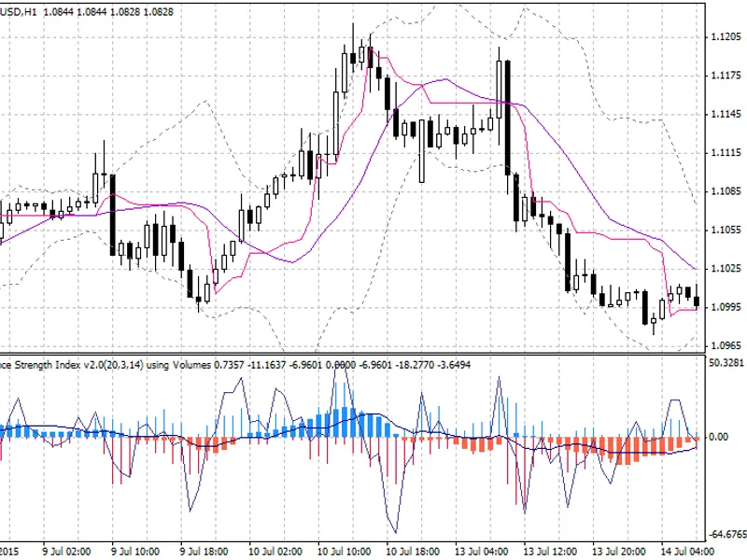Click the 1.1145 price scale label
The height and width of the screenshot is (560, 747).
tap(726, 114)
